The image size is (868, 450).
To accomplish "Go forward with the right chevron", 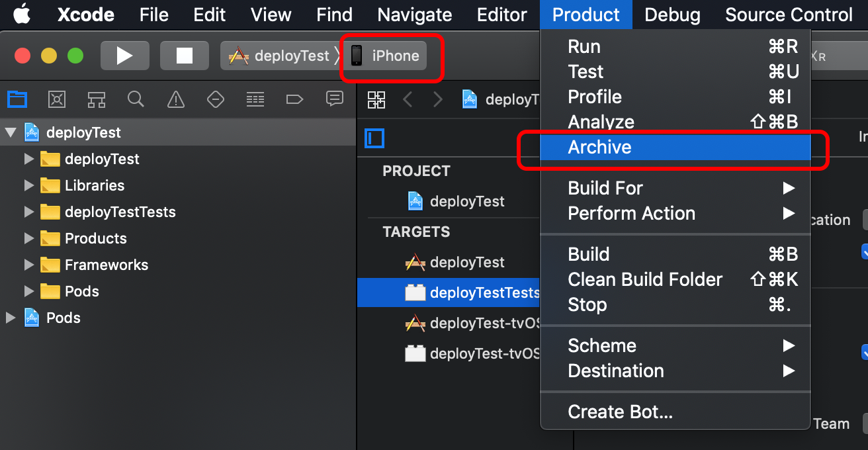I will [437, 100].
